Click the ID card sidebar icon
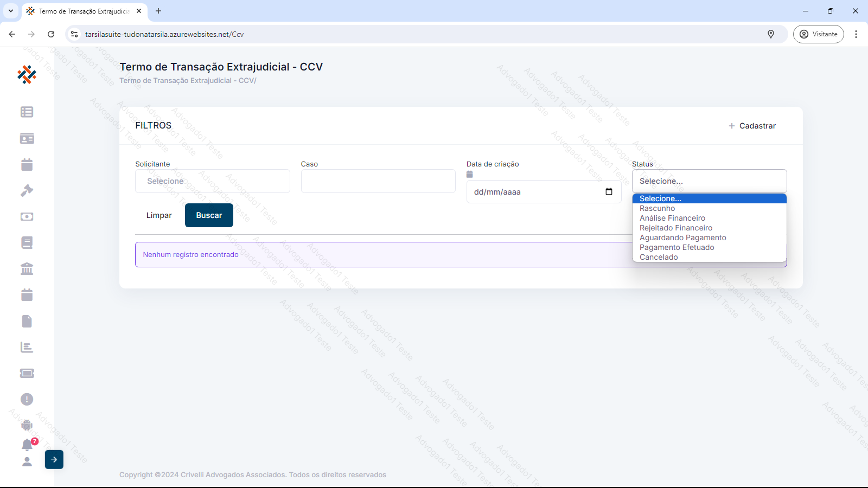The height and width of the screenshot is (488, 868). pos(27,138)
